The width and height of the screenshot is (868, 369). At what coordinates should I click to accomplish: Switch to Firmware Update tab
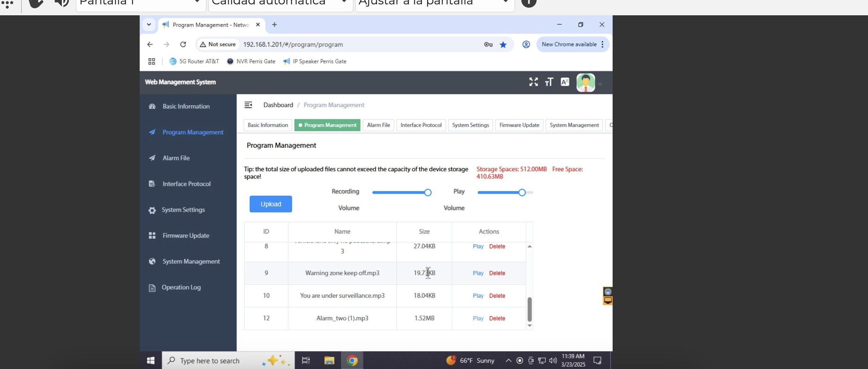click(x=519, y=125)
